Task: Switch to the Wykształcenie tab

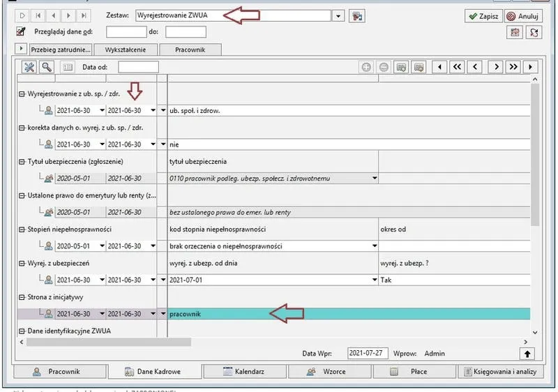Action: [x=126, y=50]
